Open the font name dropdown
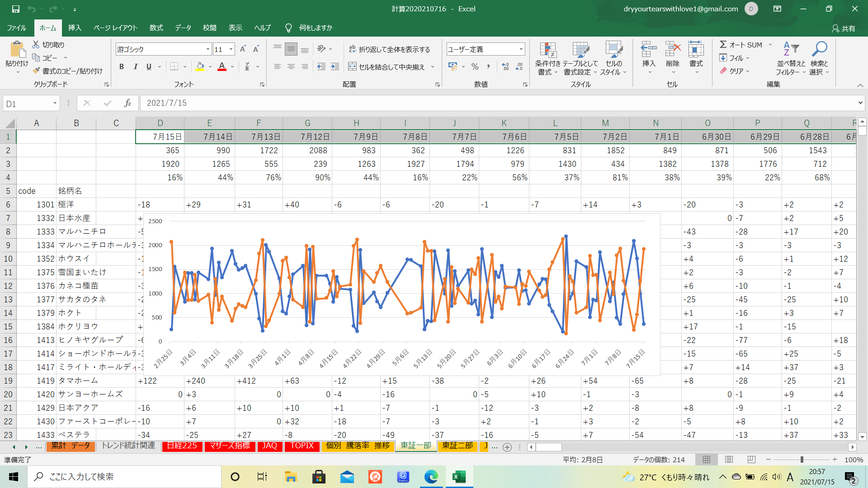 [208, 49]
